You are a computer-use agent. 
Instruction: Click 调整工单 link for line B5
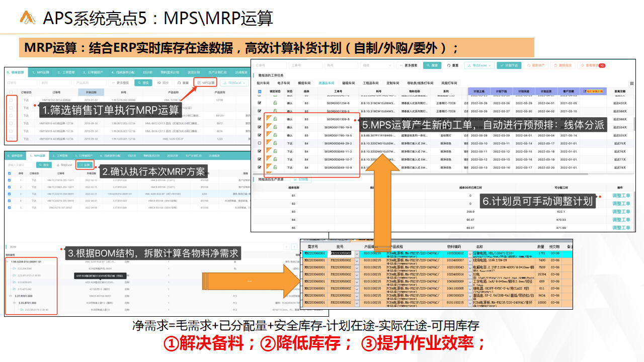(621, 228)
